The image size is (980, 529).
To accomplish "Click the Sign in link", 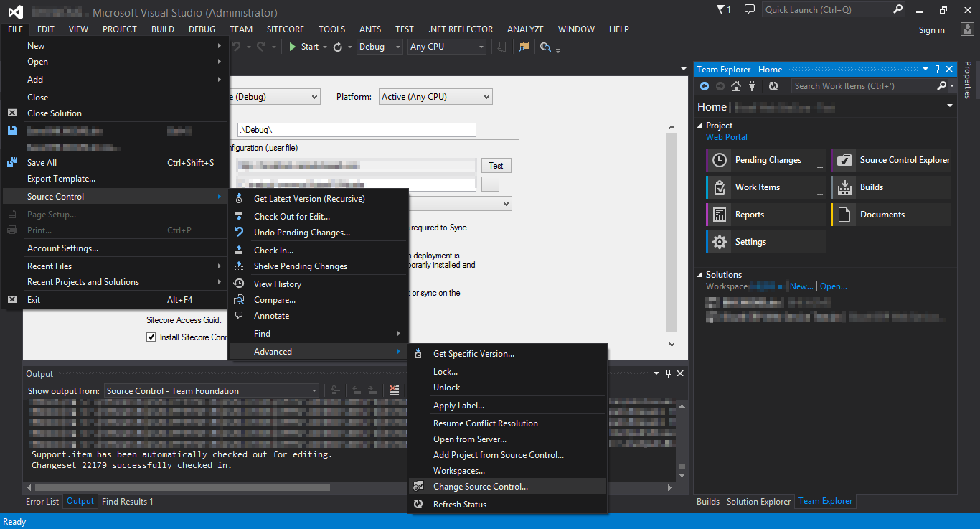I will (x=932, y=30).
